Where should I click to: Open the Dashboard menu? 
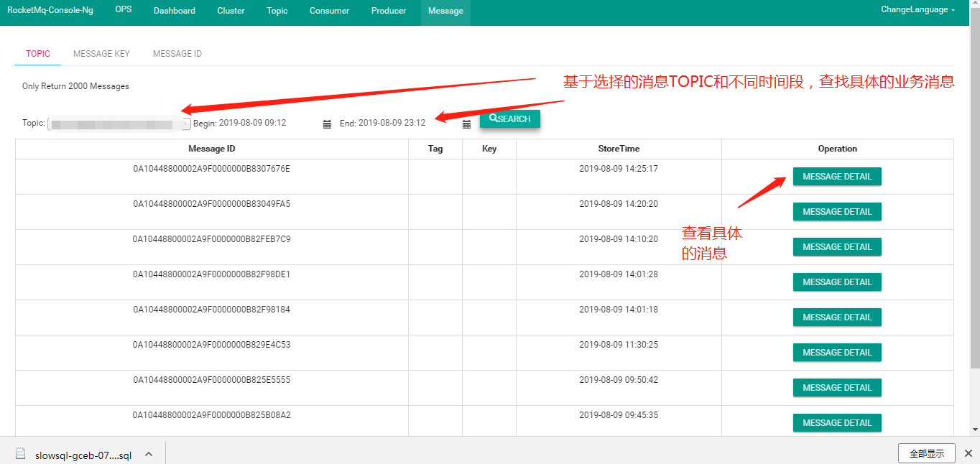coord(175,11)
